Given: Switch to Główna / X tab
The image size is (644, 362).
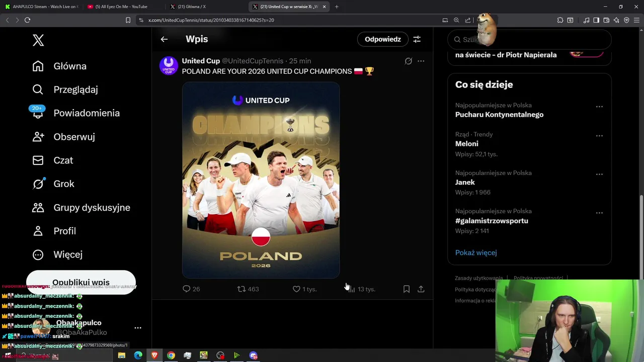Looking at the screenshot, I should 205,7.
